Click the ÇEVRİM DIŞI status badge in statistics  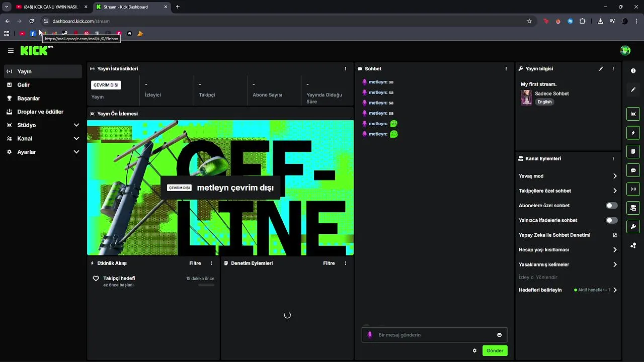[106, 85]
